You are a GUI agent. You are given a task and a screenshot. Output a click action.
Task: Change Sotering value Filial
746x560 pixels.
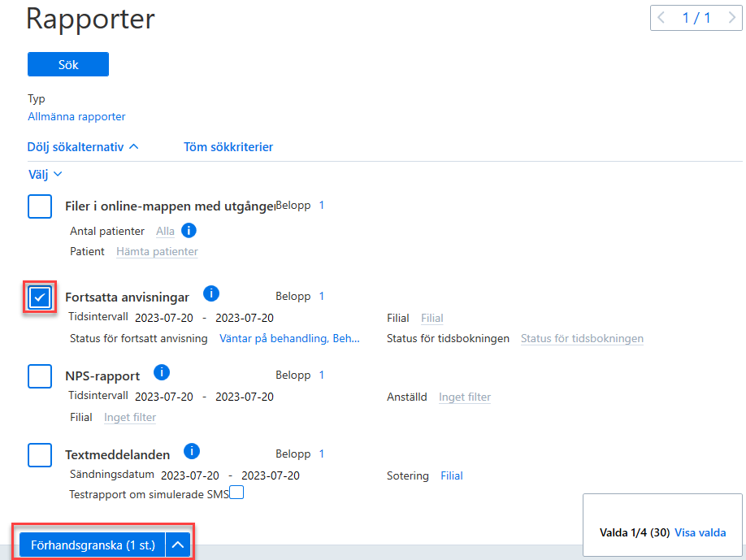pyautogui.click(x=452, y=475)
